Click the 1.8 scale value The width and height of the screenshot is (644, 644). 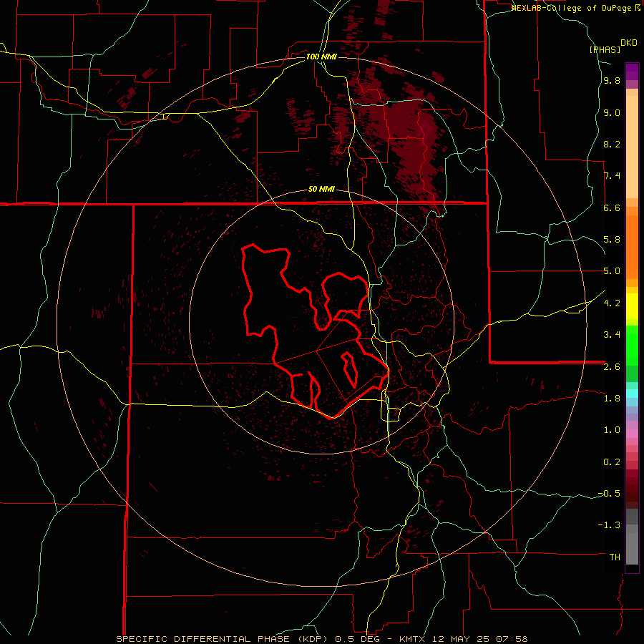[612, 399]
